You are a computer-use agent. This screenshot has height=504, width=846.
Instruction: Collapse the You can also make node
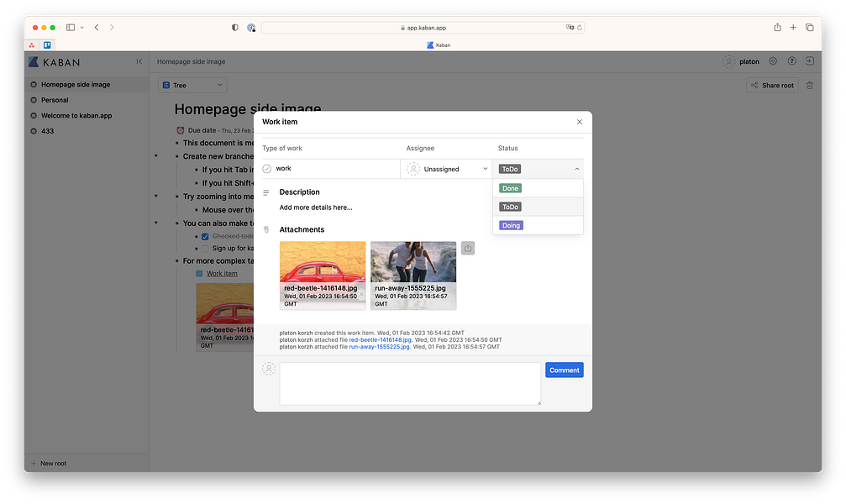tap(156, 223)
